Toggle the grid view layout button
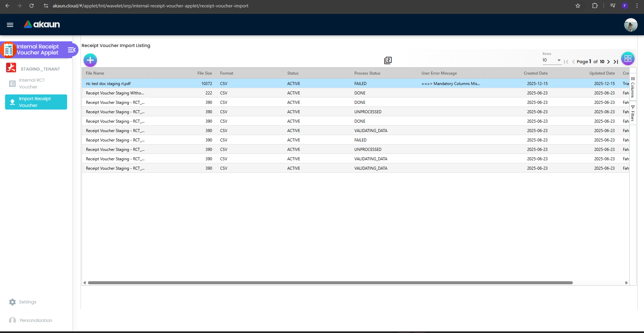This screenshot has height=333, width=644. point(628,58)
